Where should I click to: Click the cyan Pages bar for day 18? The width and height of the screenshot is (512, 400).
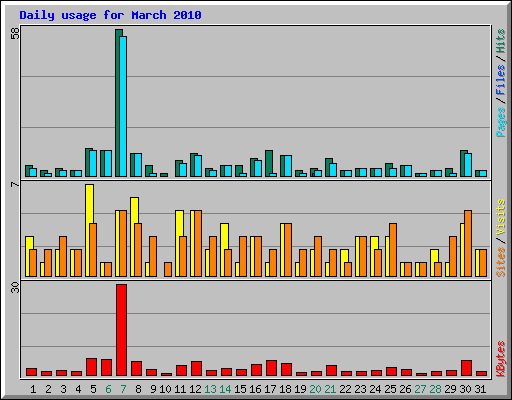[x=288, y=166]
